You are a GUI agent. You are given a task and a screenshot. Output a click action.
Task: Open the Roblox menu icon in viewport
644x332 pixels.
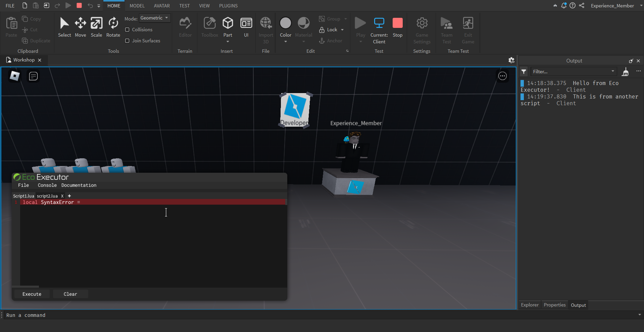point(14,76)
